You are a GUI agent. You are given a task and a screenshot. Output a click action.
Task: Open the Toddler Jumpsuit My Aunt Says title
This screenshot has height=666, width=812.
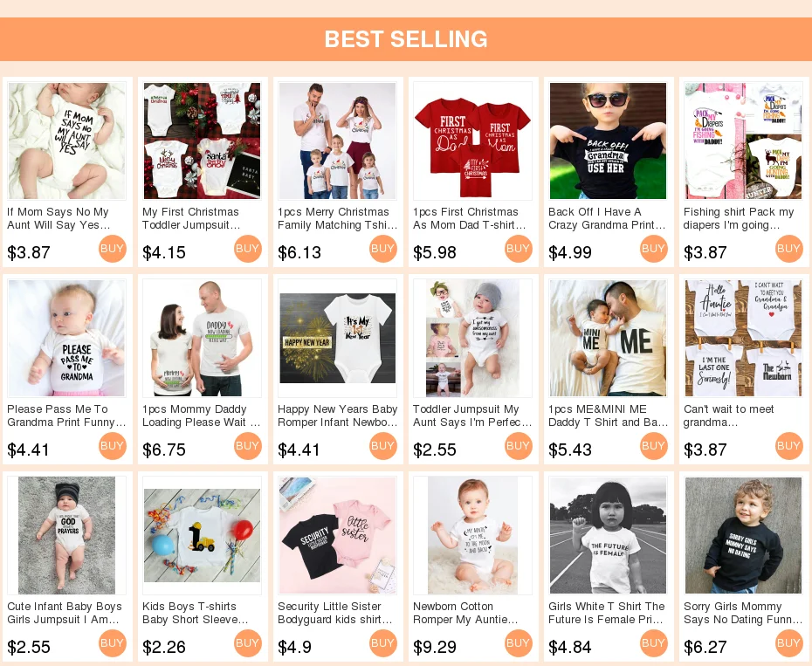click(x=472, y=415)
